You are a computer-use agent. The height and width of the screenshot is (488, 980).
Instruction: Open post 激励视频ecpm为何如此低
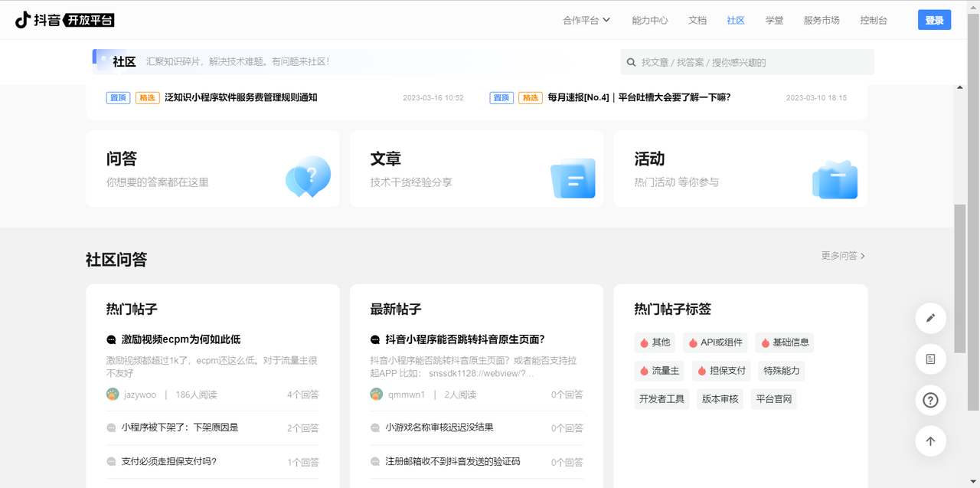tap(181, 339)
